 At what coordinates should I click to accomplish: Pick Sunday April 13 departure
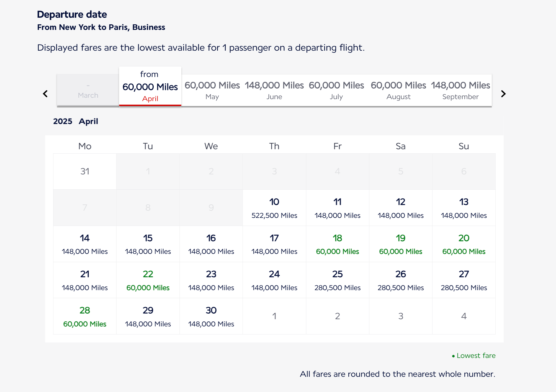coord(464,208)
